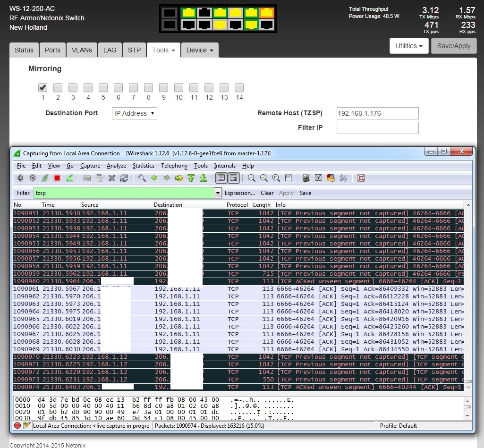This screenshot has width=484, height=448.
Task: Enable mirroring for port 14
Action: (x=239, y=88)
